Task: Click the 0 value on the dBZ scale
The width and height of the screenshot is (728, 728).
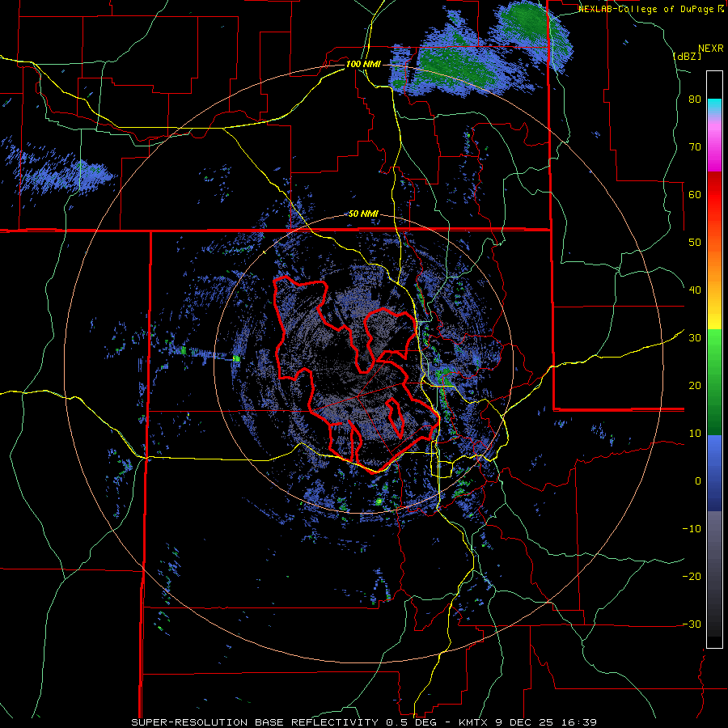Action: pyautogui.click(x=698, y=481)
